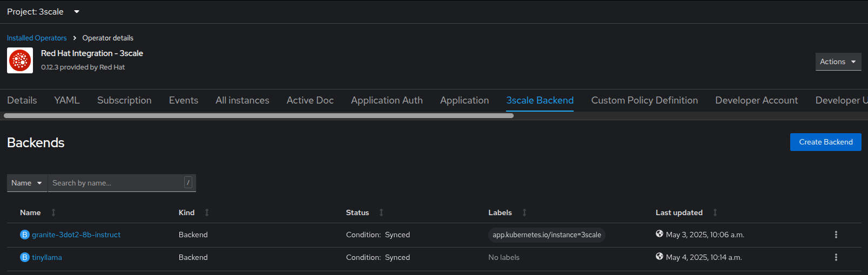
Task: Click Condition: Synced status in tinyllama row
Action: [378, 257]
